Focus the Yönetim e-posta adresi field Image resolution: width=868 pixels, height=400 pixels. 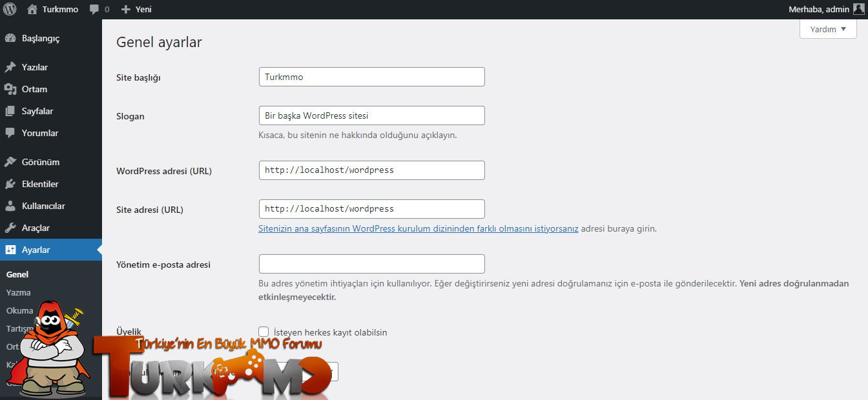click(x=371, y=264)
